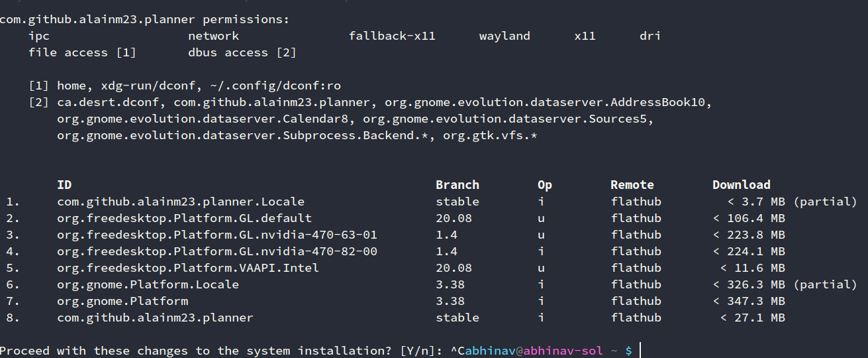868x358 pixels.
Task: Click 'org.freedesktop.Platform.GL.nvidia-470-82-00' row ID
Action: click(217, 251)
